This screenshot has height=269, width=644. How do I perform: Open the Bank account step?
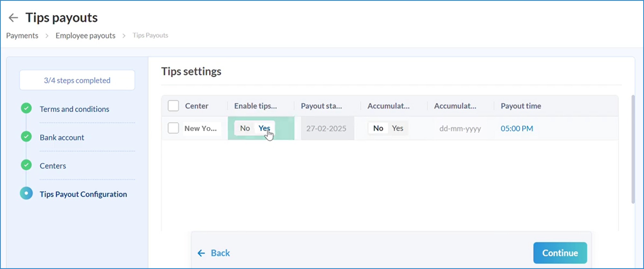(62, 137)
